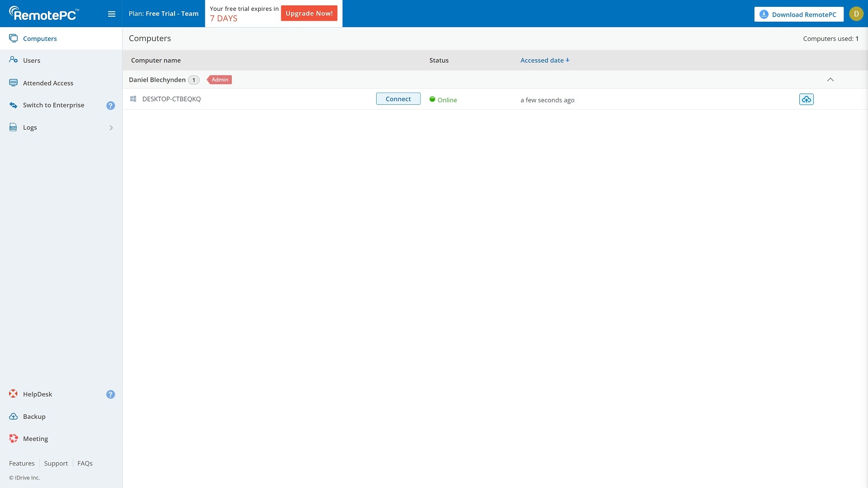This screenshot has width=868, height=488.
Task: Click the Attended Access sidebar icon
Action: click(x=13, y=83)
